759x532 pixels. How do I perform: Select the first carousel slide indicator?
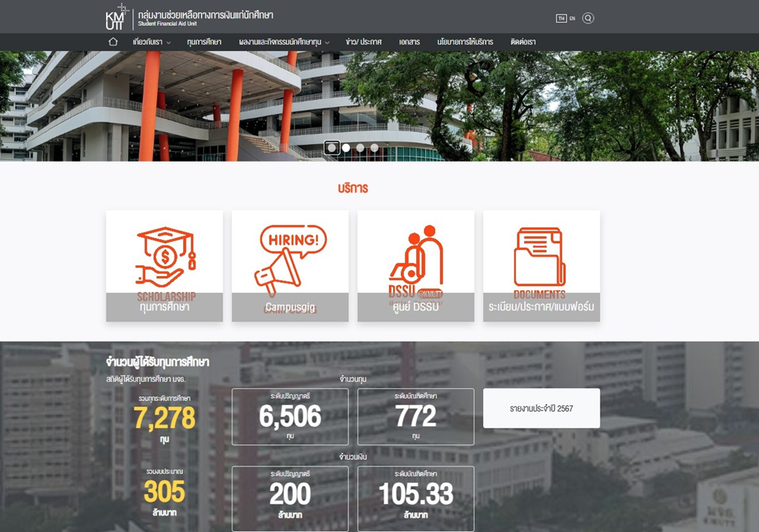pos(331,148)
